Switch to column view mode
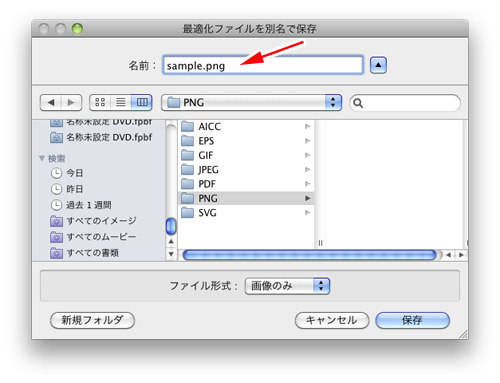 pyautogui.click(x=142, y=102)
